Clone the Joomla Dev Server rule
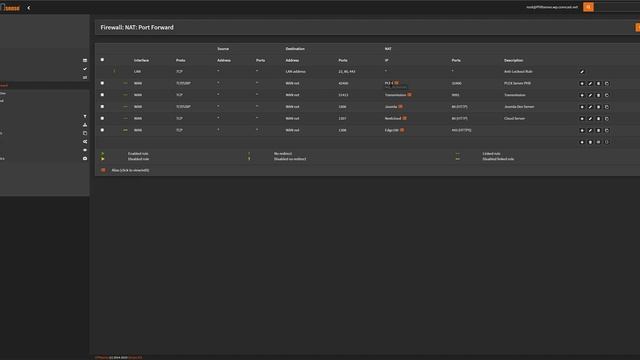Screen dimensions: 640x360 [x=607, y=107]
